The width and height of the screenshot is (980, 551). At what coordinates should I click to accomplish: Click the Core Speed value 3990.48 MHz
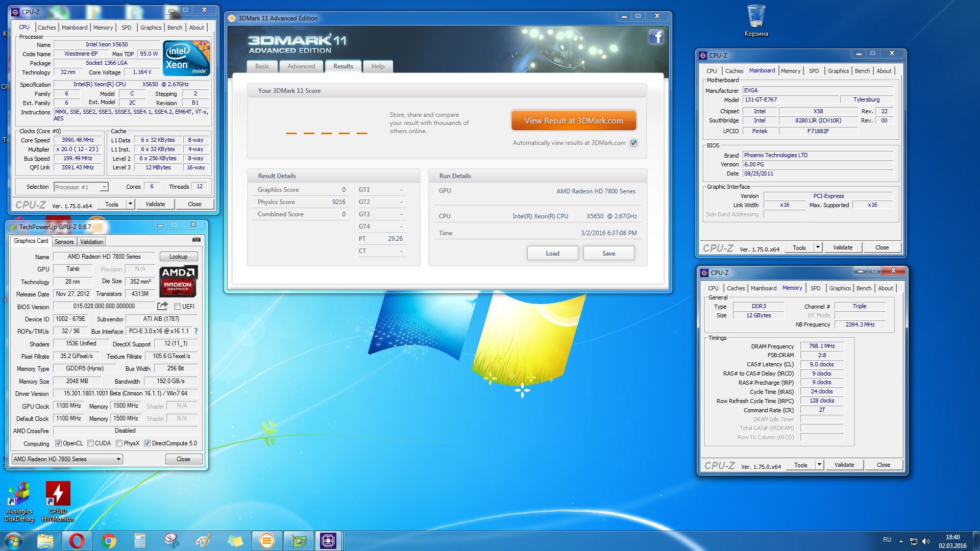(x=78, y=140)
